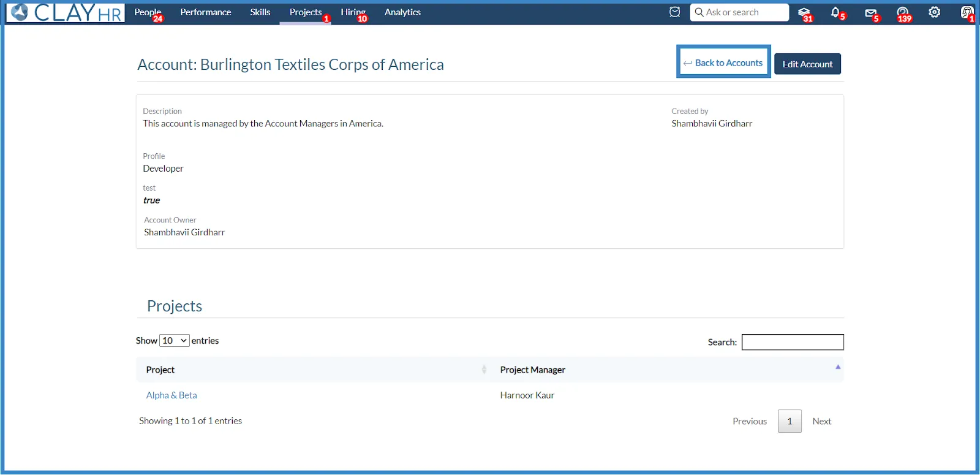Screen dimensions: 980x475
Task: Click the Showing 1 to 1 of 1 entries text
Action: [x=190, y=420]
